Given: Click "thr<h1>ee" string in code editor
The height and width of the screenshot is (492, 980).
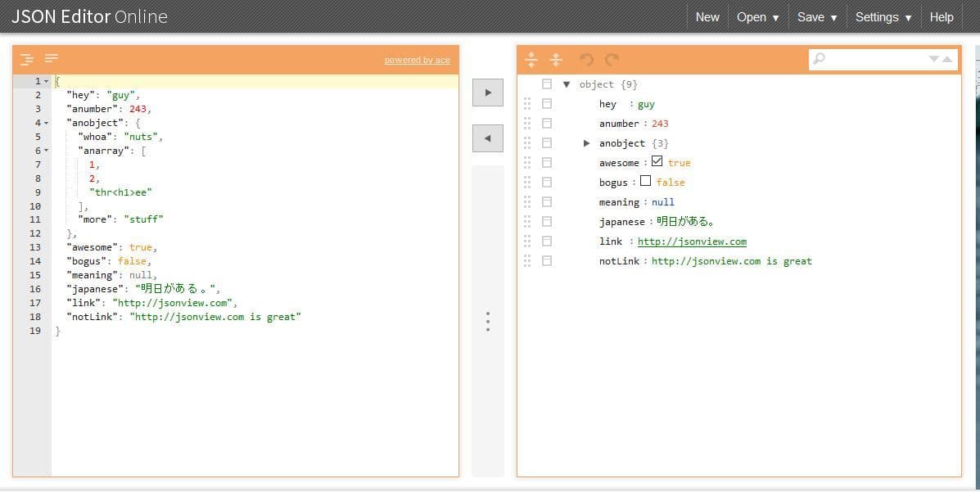Looking at the screenshot, I should click(120, 192).
